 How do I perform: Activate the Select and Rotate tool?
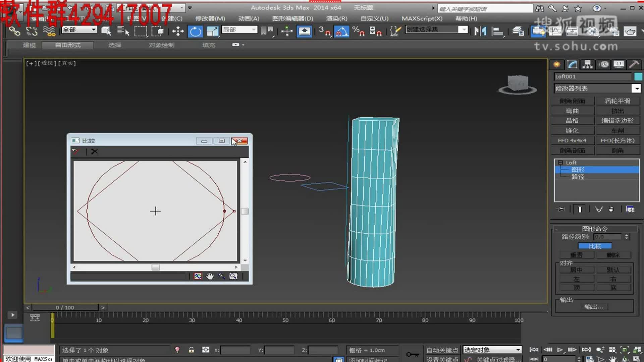point(196,32)
